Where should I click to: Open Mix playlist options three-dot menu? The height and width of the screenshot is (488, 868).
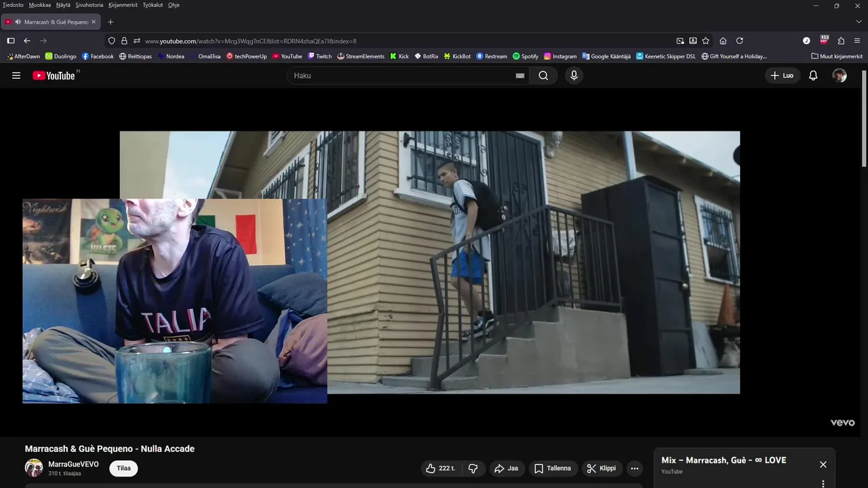(823, 484)
